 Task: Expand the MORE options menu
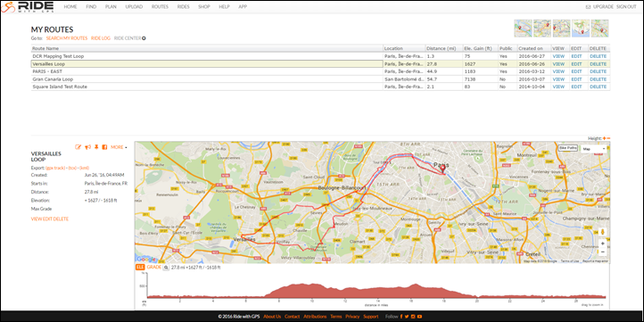point(119,147)
